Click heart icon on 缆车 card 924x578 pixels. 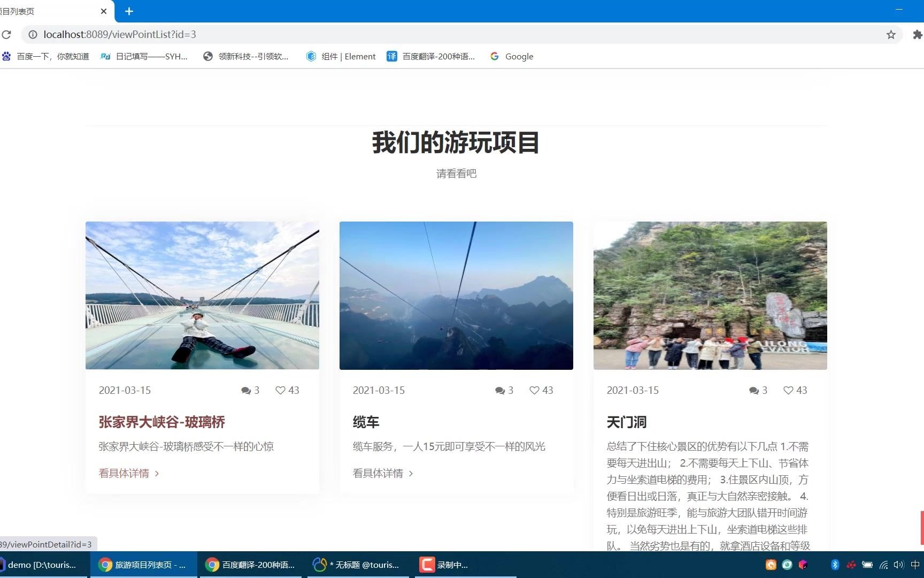click(534, 391)
